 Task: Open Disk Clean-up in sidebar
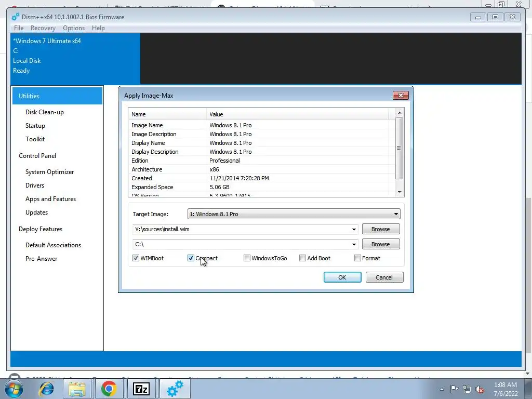click(45, 112)
